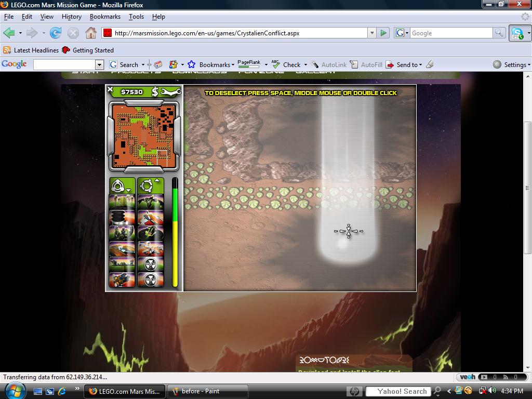Open the View menu
The image size is (532, 399).
point(47,17)
